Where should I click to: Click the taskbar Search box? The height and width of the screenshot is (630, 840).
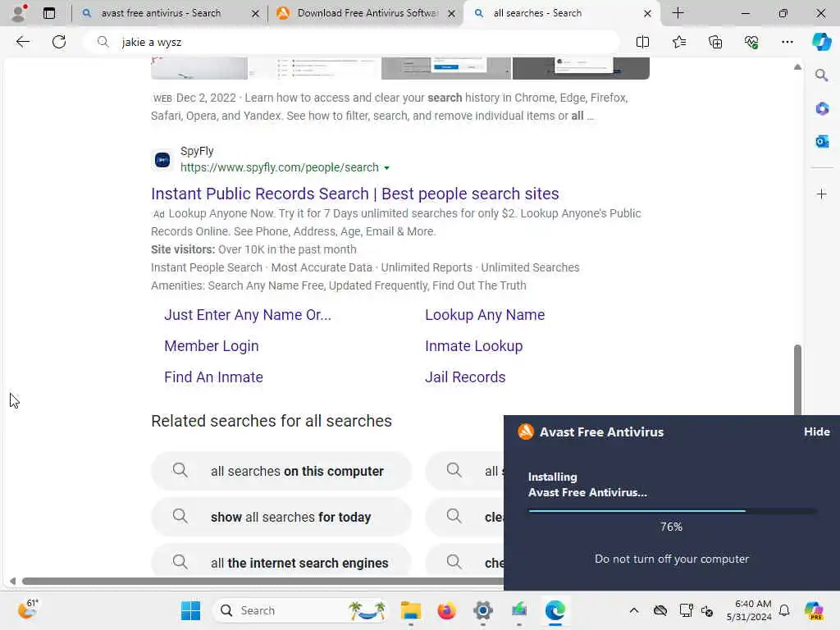(301, 610)
